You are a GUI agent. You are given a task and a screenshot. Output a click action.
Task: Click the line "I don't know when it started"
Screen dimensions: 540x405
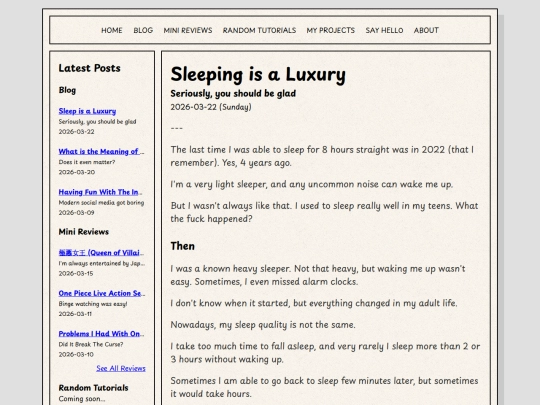pos(314,303)
